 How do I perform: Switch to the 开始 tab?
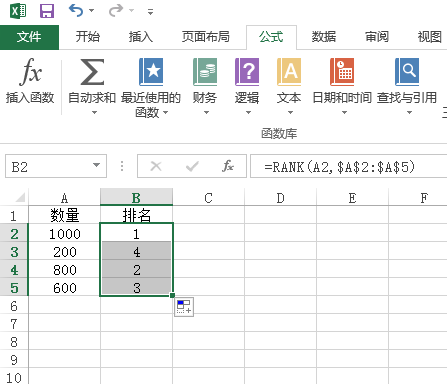(x=87, y=37)
